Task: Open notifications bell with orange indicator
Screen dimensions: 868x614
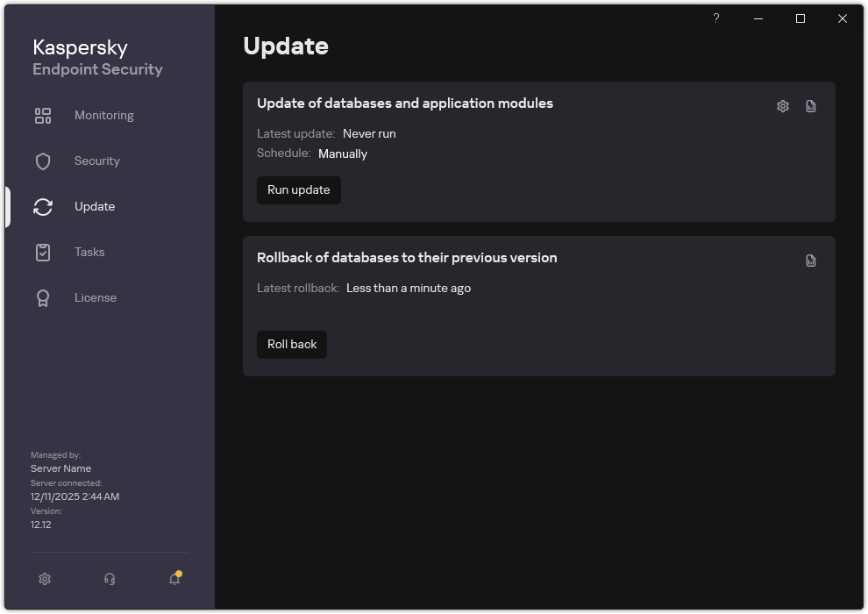Action: tap(174, 579)
